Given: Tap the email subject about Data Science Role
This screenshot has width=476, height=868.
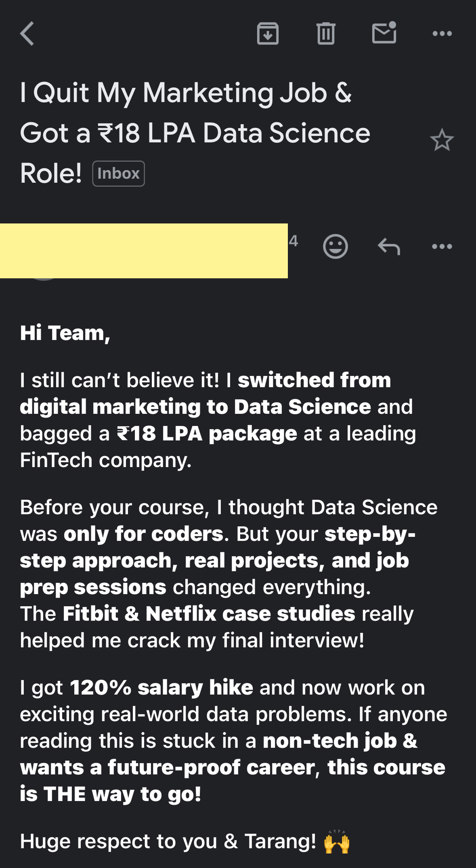Looking at the screenshot, I should (x=195, y=133).
